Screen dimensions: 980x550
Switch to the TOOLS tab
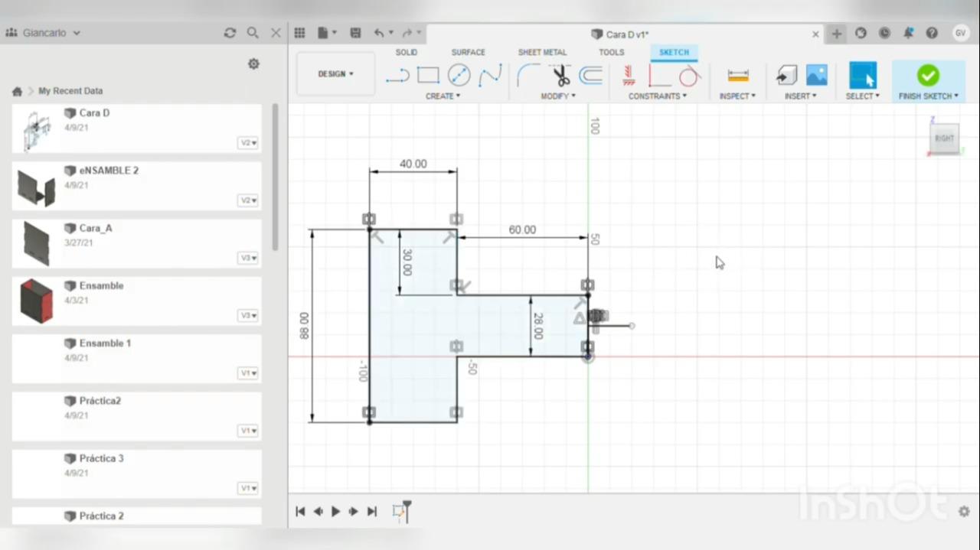point(611,52)
